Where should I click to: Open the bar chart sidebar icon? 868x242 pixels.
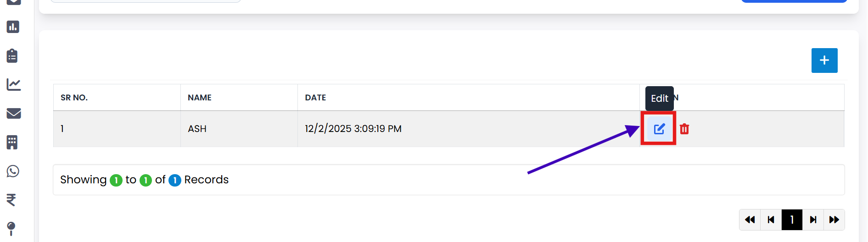13,27
